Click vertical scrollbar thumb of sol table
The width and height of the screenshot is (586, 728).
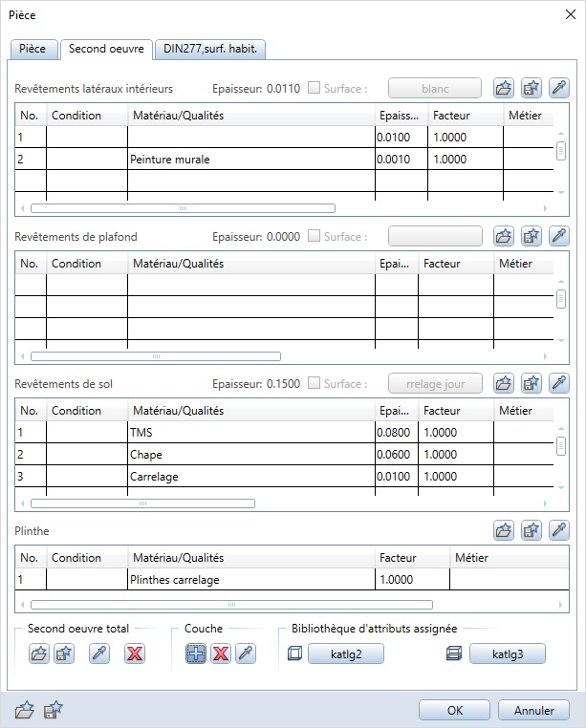coord(561,446)
